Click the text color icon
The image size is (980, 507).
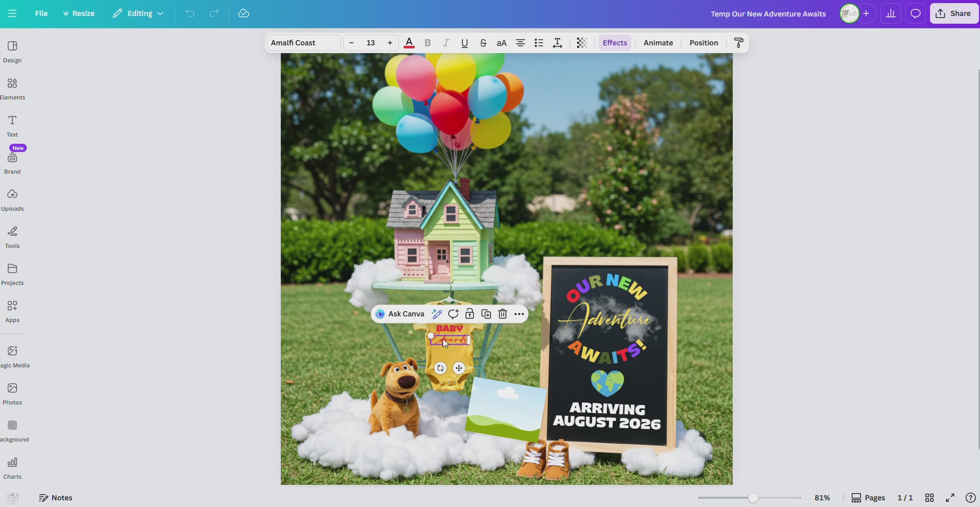(409, 43)
